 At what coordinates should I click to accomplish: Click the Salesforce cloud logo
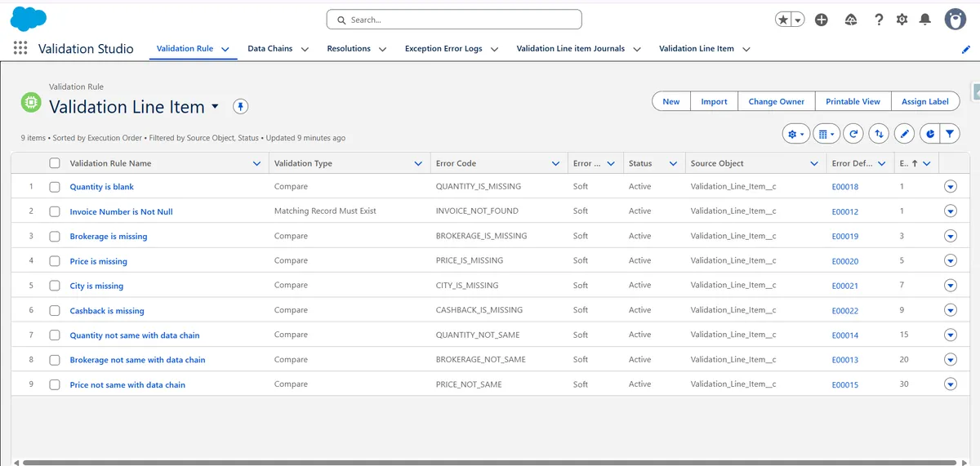click(x=29, y=18)
